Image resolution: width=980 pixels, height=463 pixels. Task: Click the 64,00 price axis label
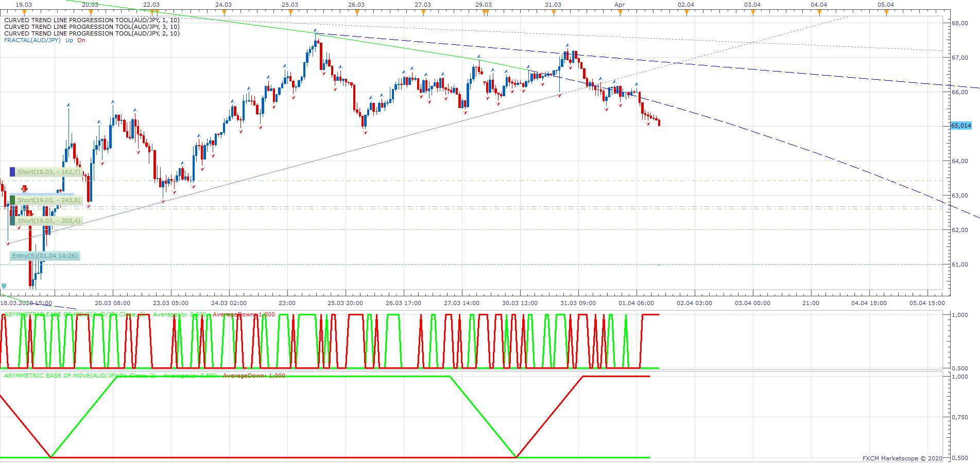960,161
